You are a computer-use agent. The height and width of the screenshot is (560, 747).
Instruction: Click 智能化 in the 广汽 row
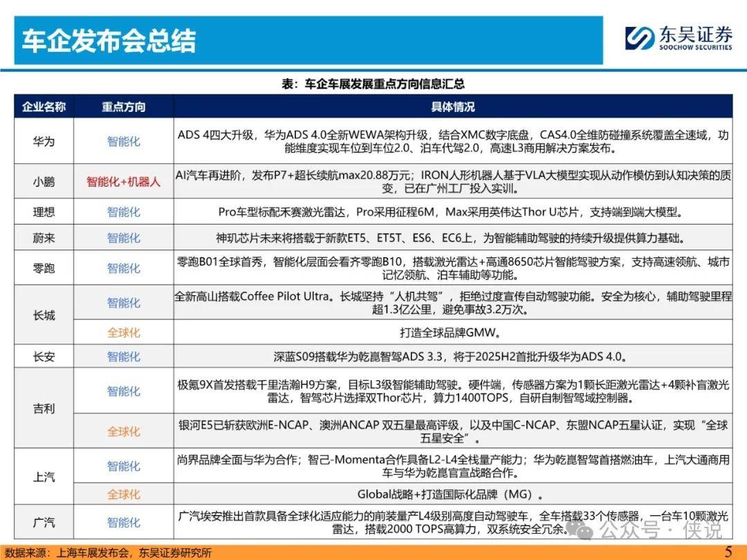coord(124,522)
